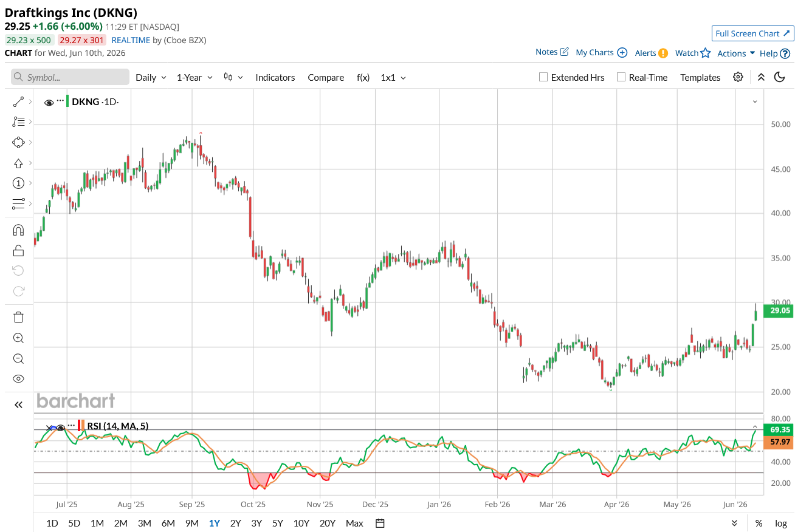Open the custom date range calendar
The height and width of the screenshot is (532, 795).
tap(380, 523)
